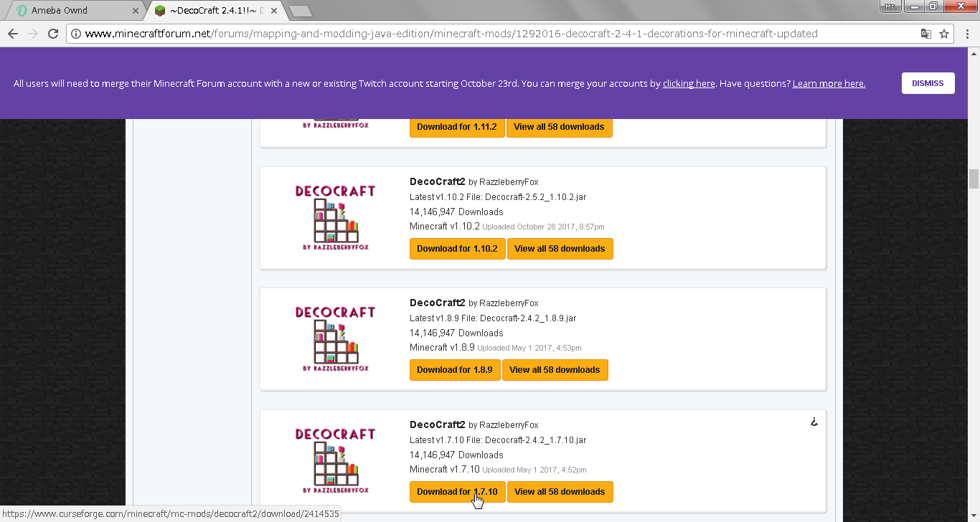Select 'Decocraft-2.4.2_1.8.9.jar' file text

528,318
